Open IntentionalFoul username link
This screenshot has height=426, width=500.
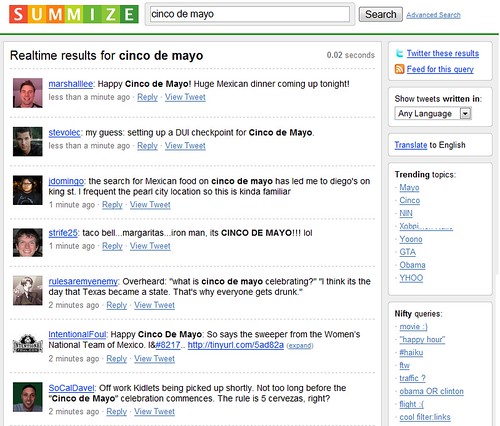(77, 334)
